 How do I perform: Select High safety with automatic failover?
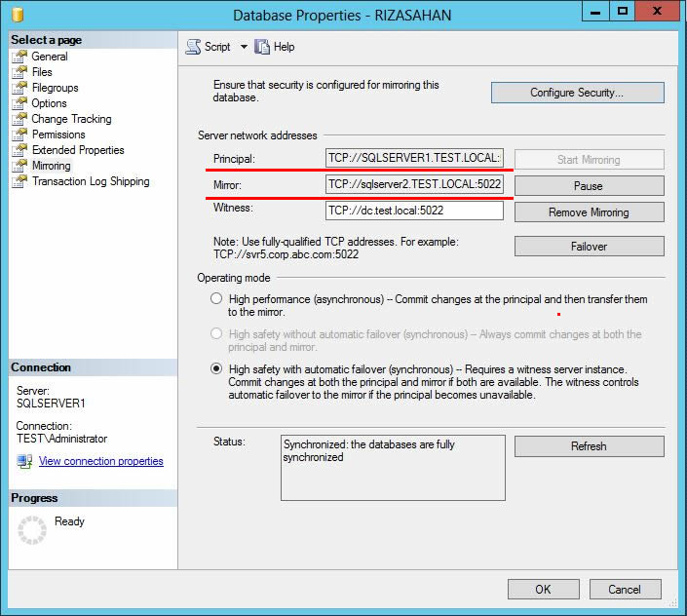pos(216,369)
